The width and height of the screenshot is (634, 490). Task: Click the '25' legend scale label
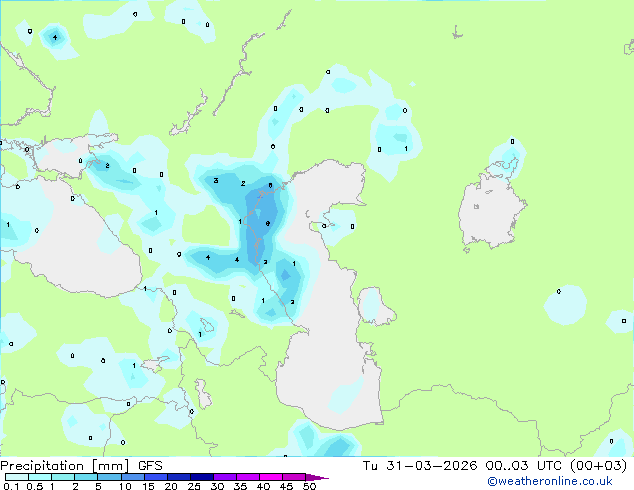coord(194,486)
